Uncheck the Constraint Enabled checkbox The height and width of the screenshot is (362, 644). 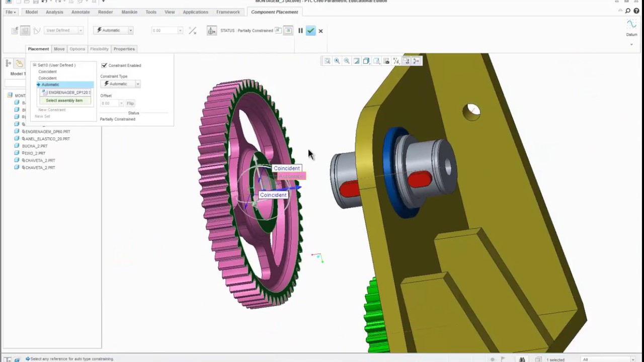(x=104, y=65)
